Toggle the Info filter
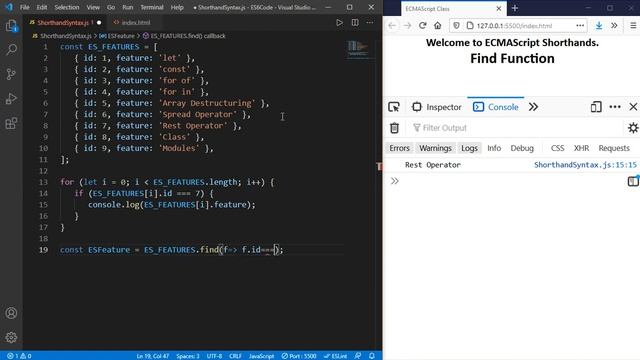The height and width of the screenshot is (360, 640). tap(494, 148)
